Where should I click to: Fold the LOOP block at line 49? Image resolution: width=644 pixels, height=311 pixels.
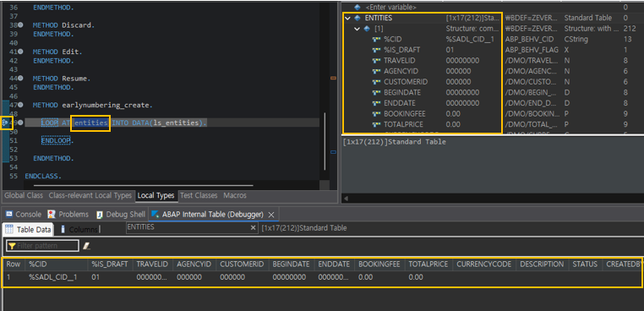pyautogui.click(x=20, y=123)
